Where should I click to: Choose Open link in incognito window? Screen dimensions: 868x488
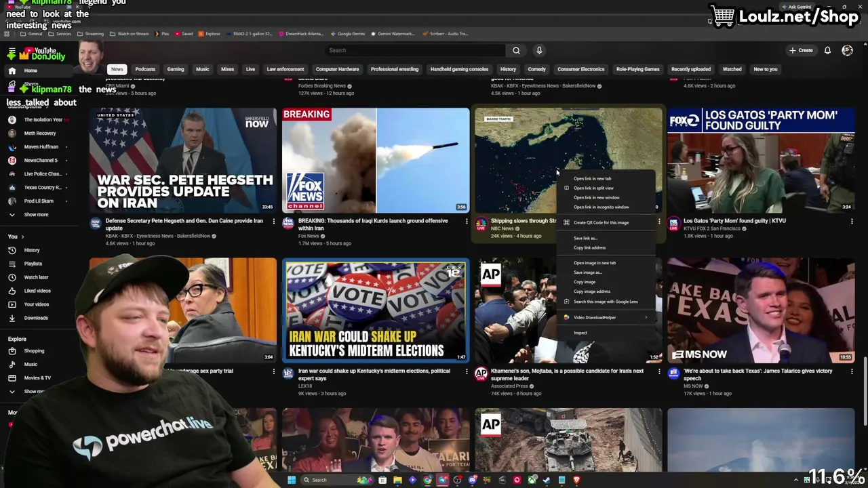[606, 207]
